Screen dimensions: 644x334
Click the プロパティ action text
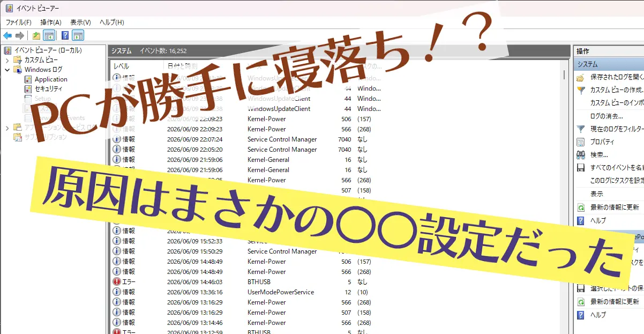tap(602, 142)
